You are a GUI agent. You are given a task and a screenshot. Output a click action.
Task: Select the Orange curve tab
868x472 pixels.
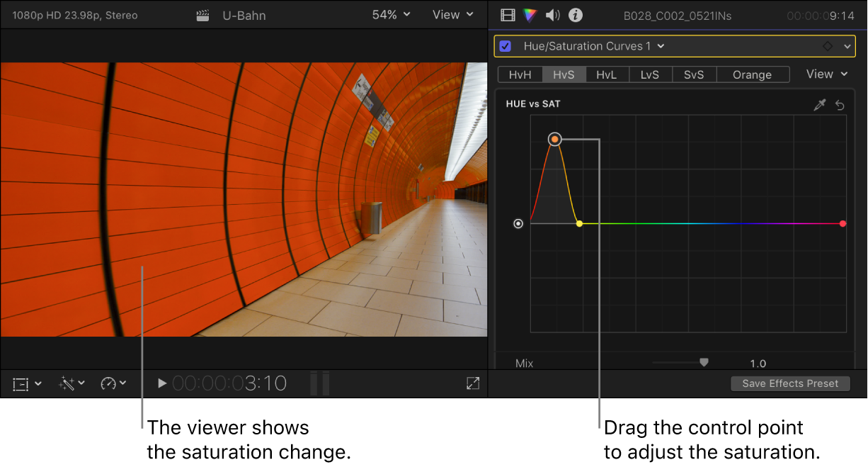752,74
